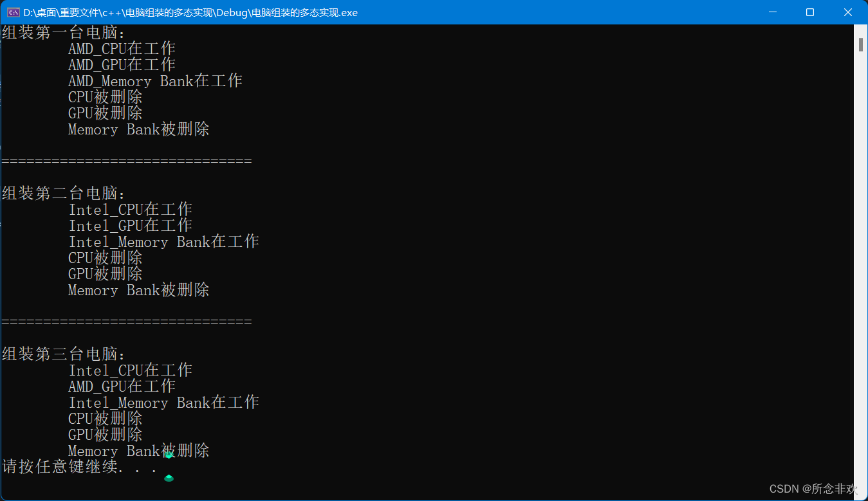Click CPU被删除 in the first computer section
The height and width of the screenshot is (501, 868).
tap(106, 97)
